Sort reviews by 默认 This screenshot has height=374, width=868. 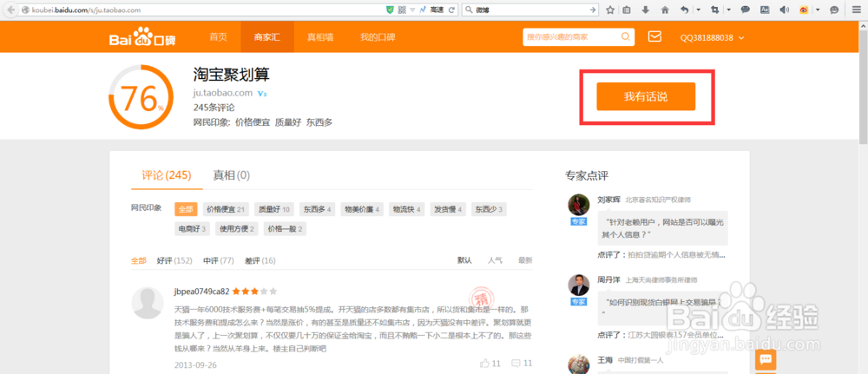click(464, 260)
